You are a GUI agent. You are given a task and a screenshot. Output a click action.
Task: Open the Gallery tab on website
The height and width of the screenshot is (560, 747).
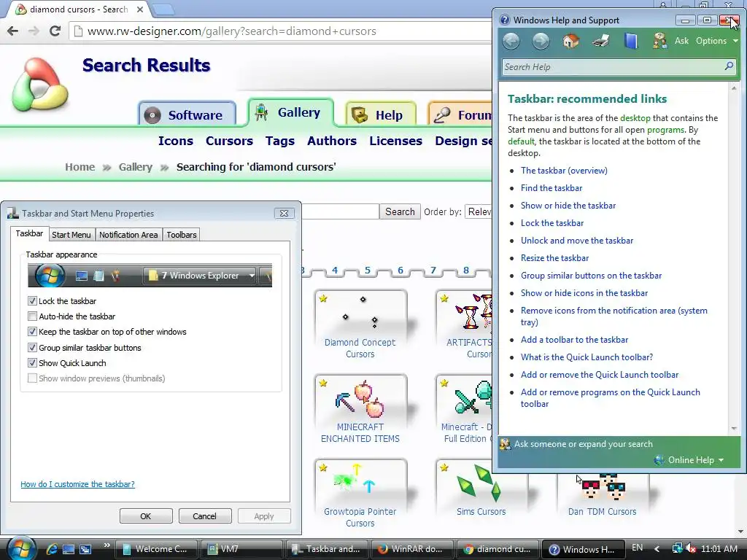290,112
